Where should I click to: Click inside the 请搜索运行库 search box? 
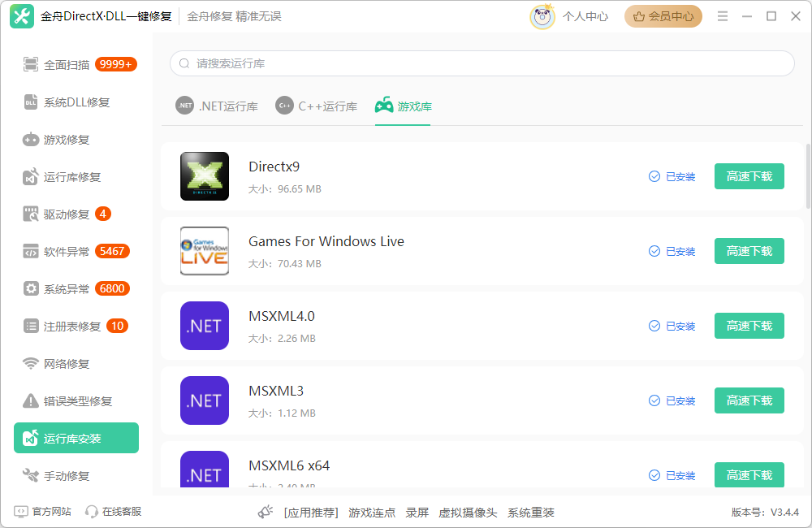(x=483, y=63)
